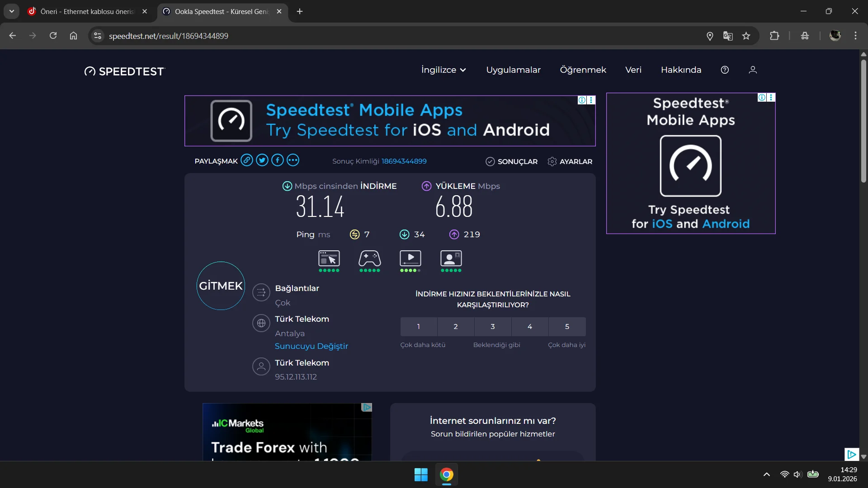Click the gaming controller performance icon
This screenshot has width=868, height=488.
tap(369, 259)
